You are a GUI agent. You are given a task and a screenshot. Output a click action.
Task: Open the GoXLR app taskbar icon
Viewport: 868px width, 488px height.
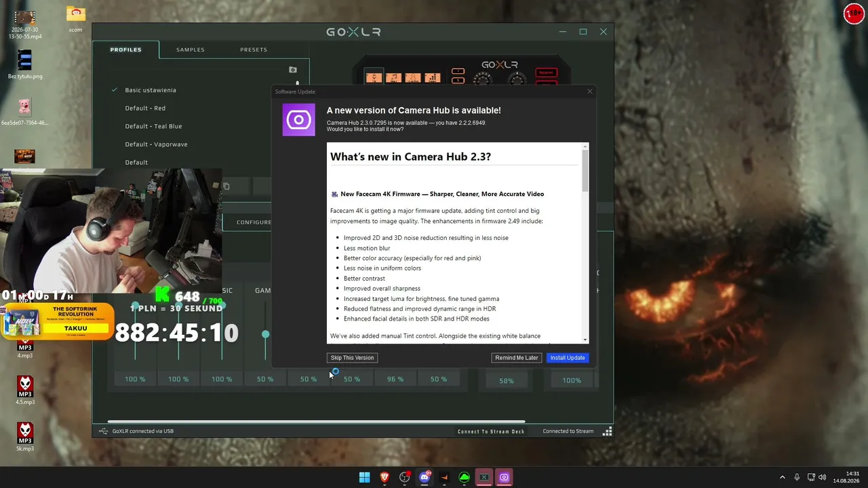[484, 477]
